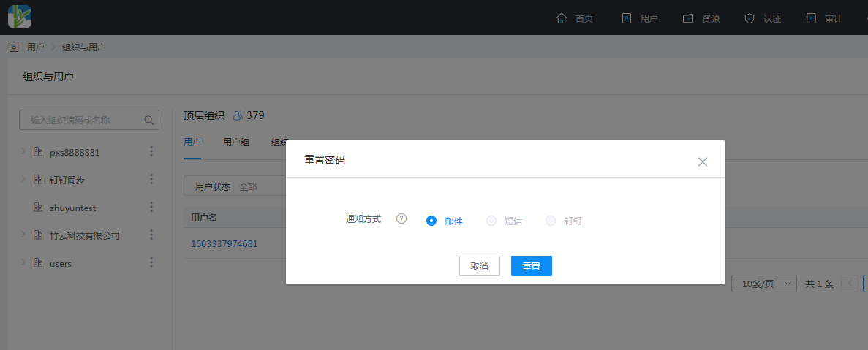Expand the 钉钉同步 organization node
868x350 pixels.
click(23, 178)
